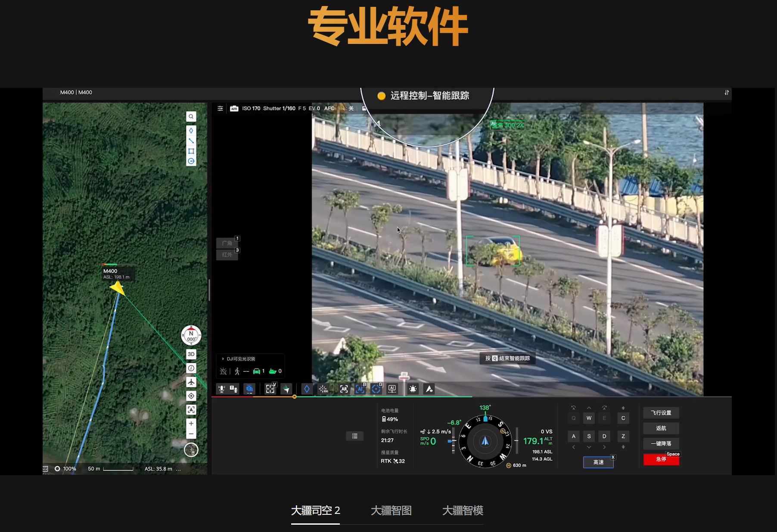Select the 大疆司空 2 tab

[316, 511]
